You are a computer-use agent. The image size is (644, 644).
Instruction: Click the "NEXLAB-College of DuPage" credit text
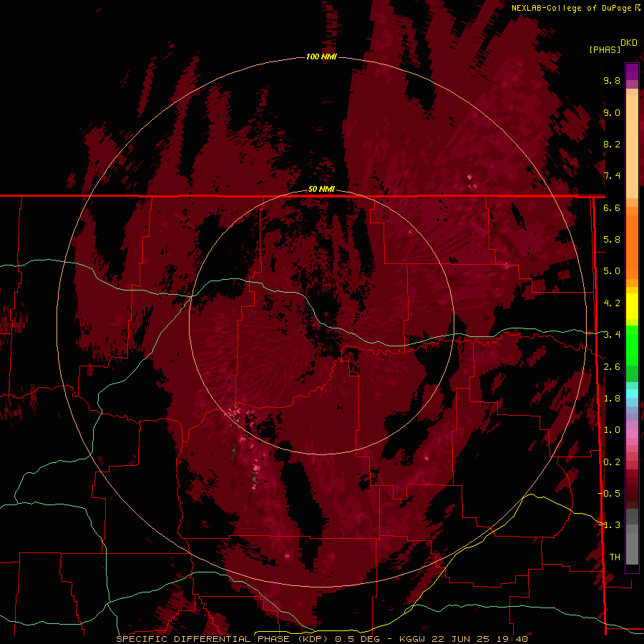571,8
